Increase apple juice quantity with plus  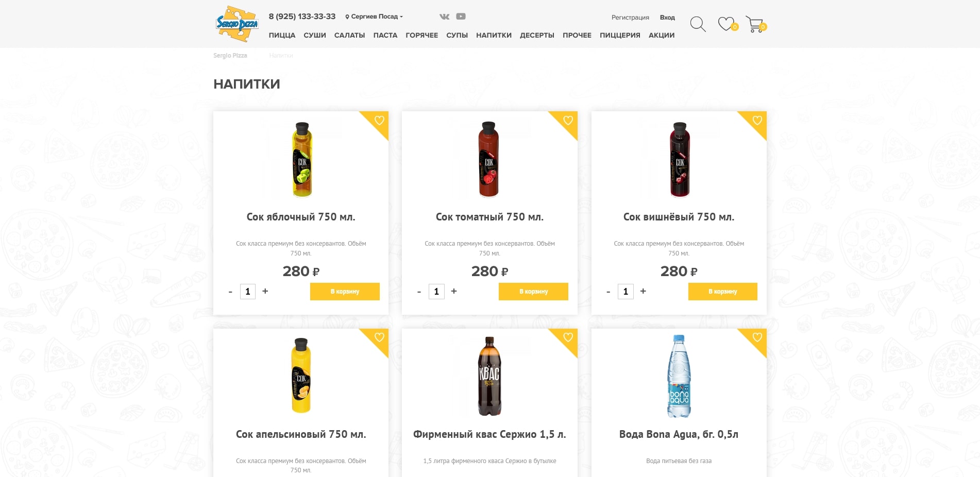coord(265,291)
